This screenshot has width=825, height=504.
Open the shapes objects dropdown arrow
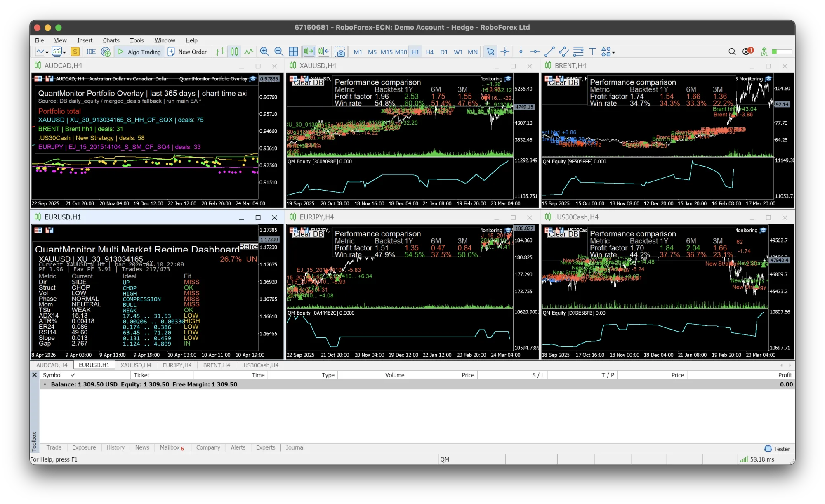[614, 52]
